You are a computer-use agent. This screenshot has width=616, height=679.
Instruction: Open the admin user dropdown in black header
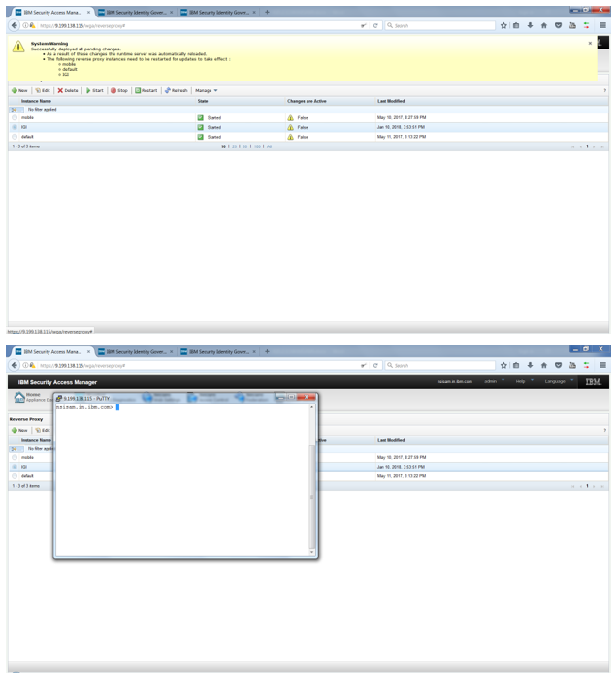pyautogui.click(x=495, y=381)
